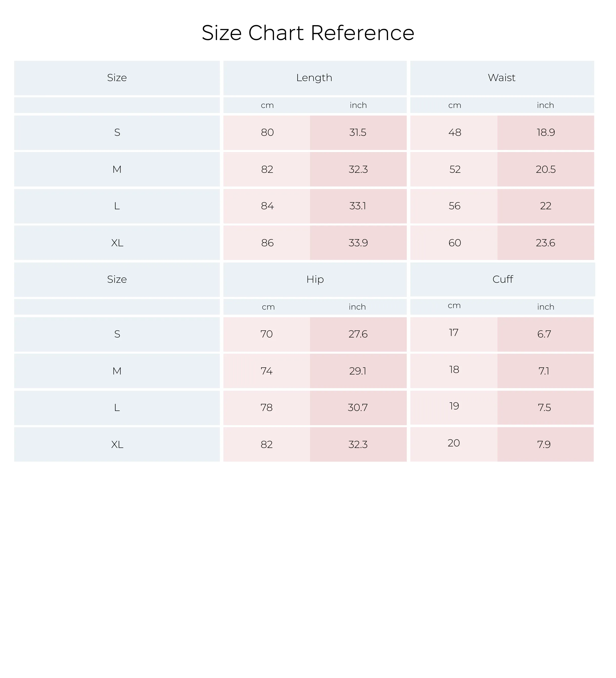Click the 52 cm waist cell
616x678 pixels.
point(454,169)
